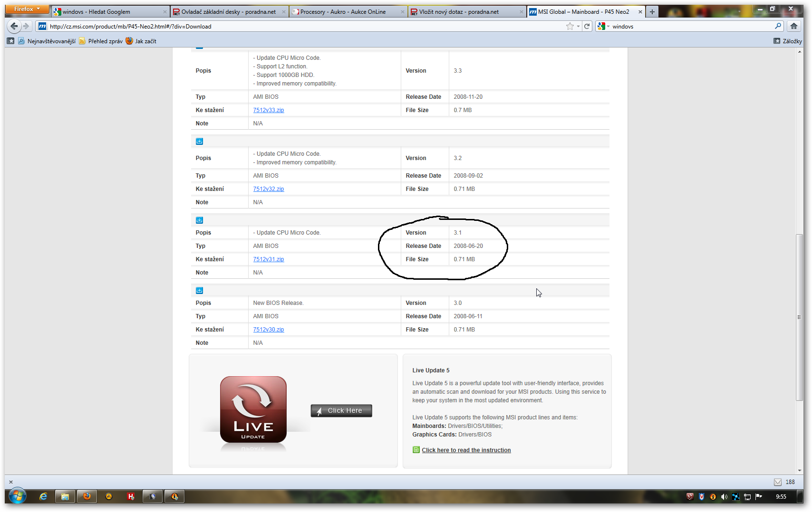
Task: Download the 7512v31.zip BIOS file
Action: 268,259
